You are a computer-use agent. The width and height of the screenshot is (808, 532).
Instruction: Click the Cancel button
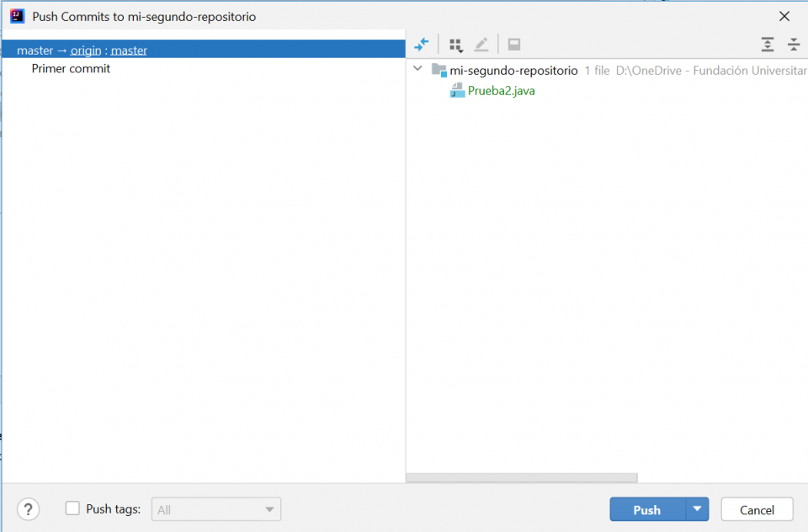click(x=757, y=509)
